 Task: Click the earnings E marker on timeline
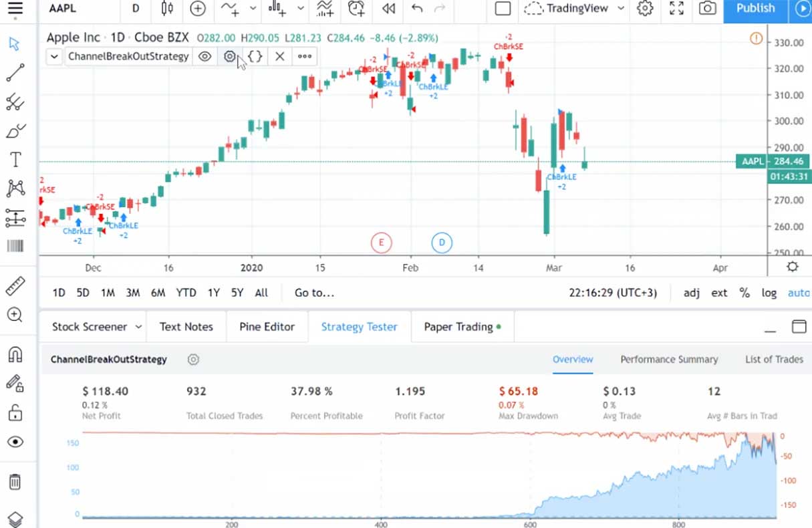(x=381, y=242)
